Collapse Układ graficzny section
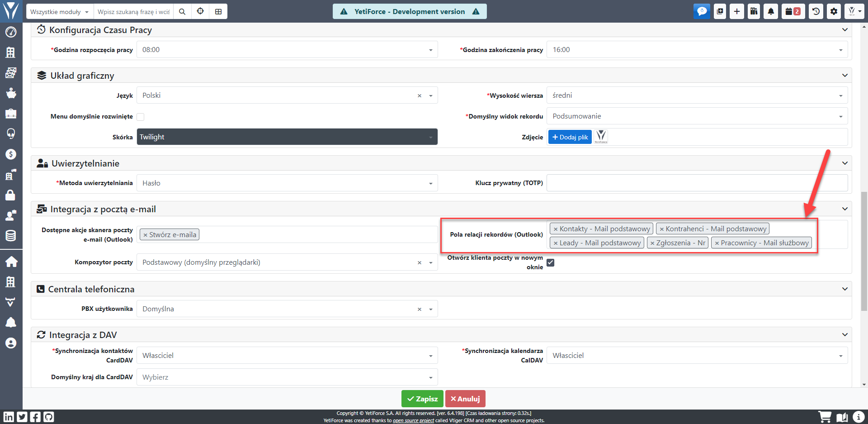 coord(844,76)
